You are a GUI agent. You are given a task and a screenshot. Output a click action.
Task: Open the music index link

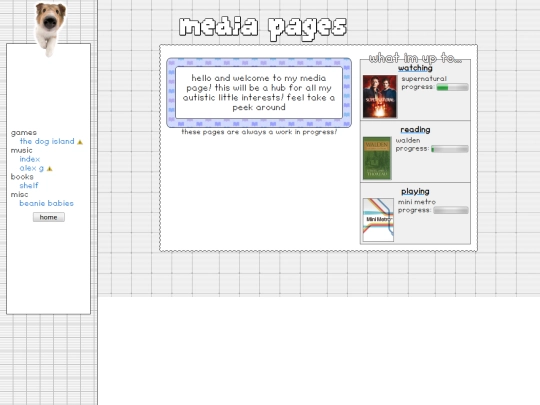tap(30, 159)
